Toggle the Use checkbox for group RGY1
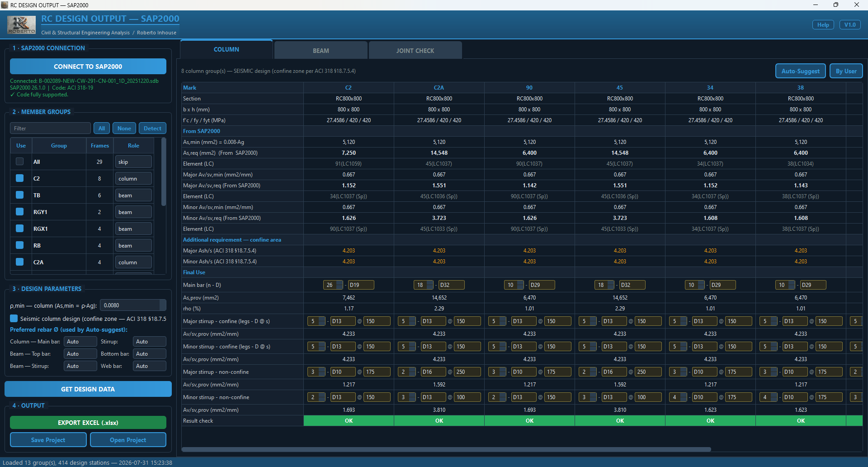 [19, 212]
